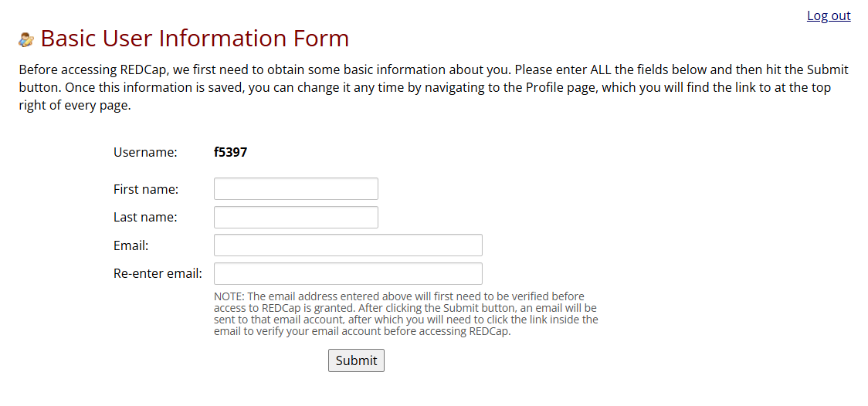
Task: Click the bold username value f5397
Action: (x=230, y=152)
